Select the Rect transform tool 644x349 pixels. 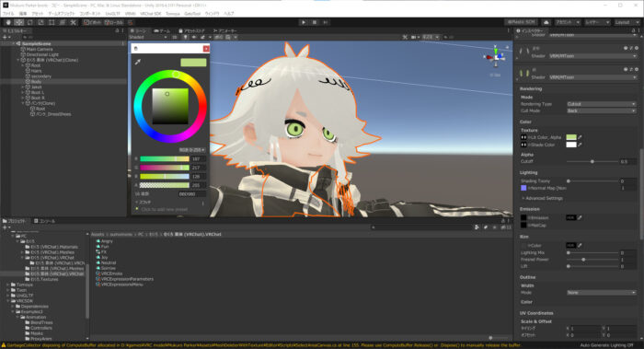coord(52,22)
